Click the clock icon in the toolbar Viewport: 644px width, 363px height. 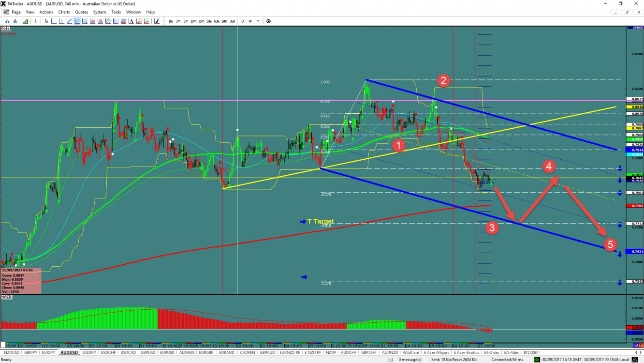tap(268, 21)
